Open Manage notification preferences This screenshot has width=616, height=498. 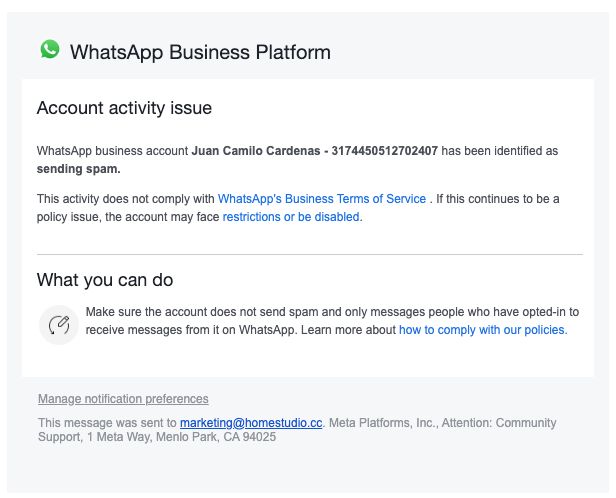pyautogui.click(x=123, y=399)
